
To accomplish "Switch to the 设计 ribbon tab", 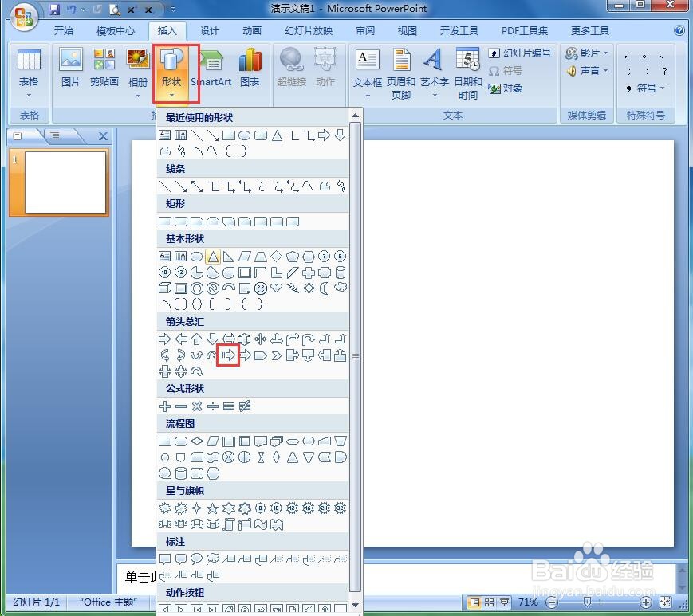I will [x=210, y=30].
